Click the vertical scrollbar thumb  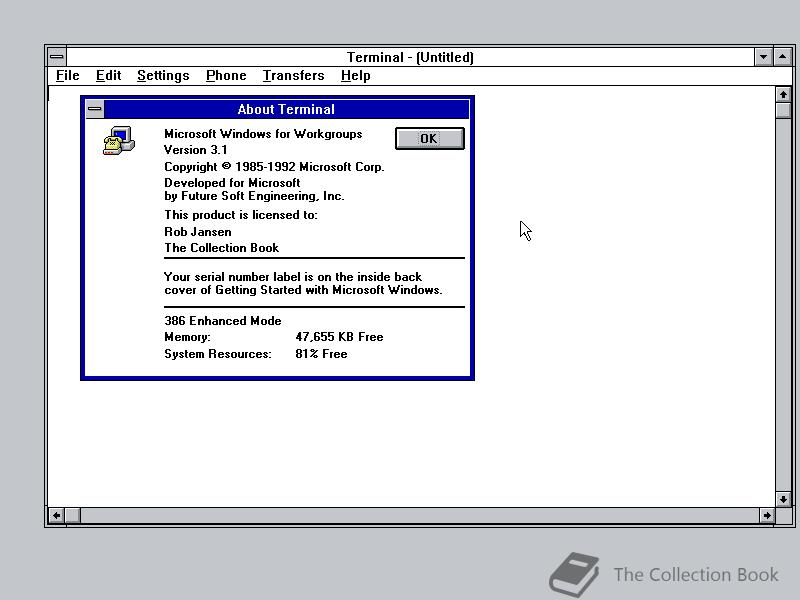[x=783, y=111]
